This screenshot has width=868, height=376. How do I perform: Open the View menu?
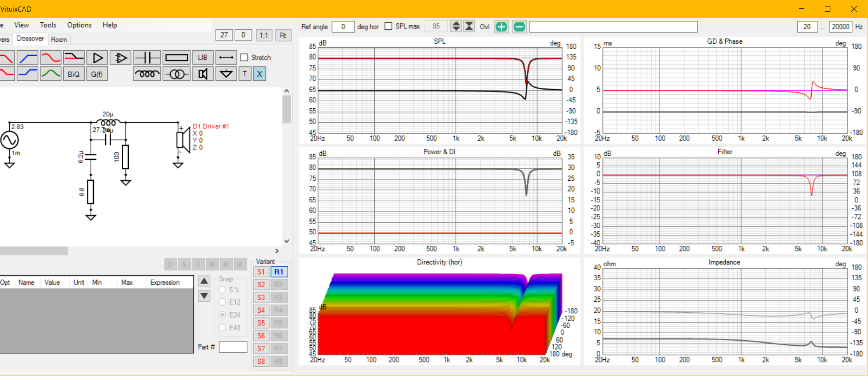[x=21, y=25]
